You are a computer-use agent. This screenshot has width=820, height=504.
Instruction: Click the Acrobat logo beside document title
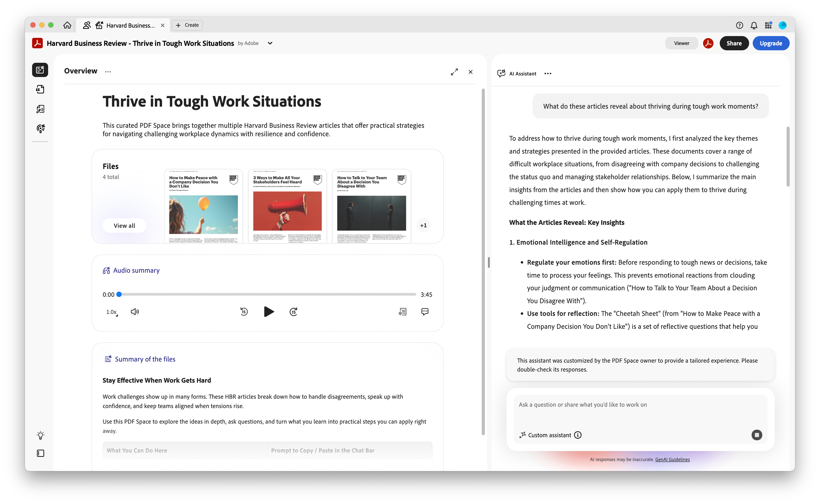pyautogui.click(x=37, y=43)
